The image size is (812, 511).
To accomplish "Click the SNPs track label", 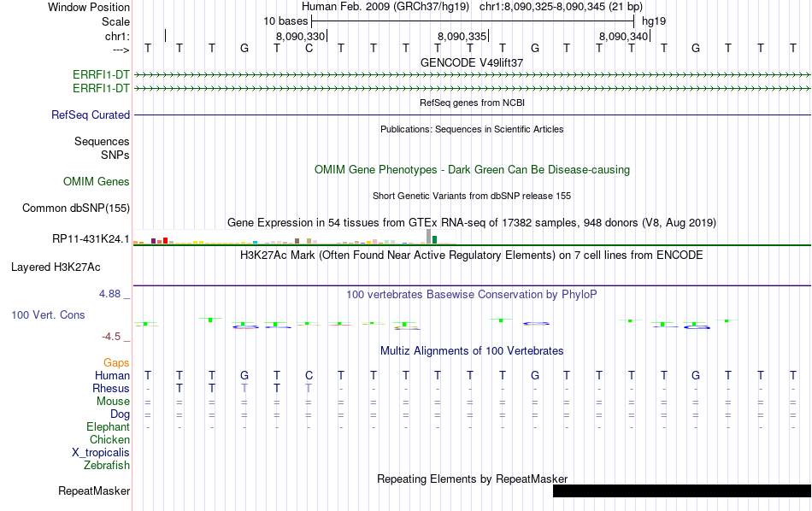I will pyautogui.click(x=115, y=155).
